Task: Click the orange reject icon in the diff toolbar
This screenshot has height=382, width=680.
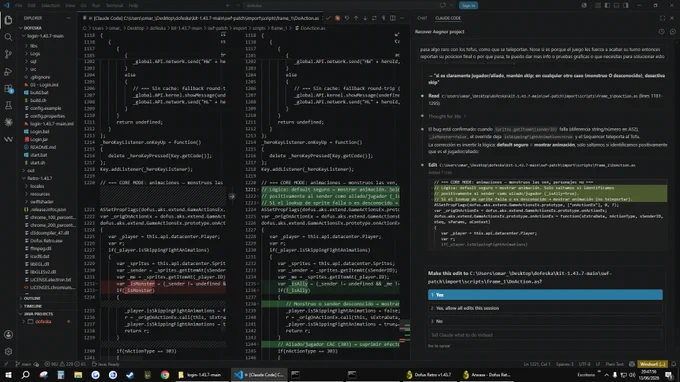Action: (x=337, y=18)
